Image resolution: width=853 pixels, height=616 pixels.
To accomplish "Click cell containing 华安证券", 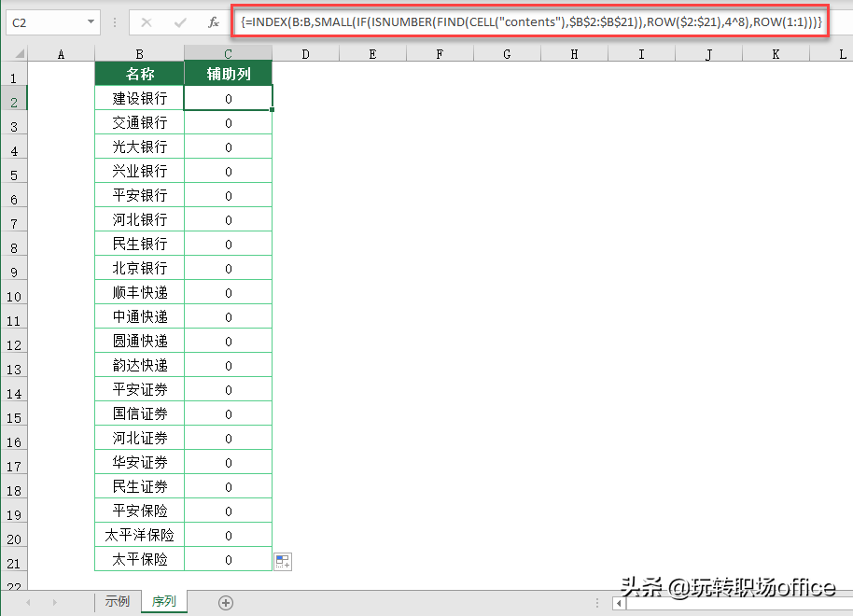I will pos(140,462).
